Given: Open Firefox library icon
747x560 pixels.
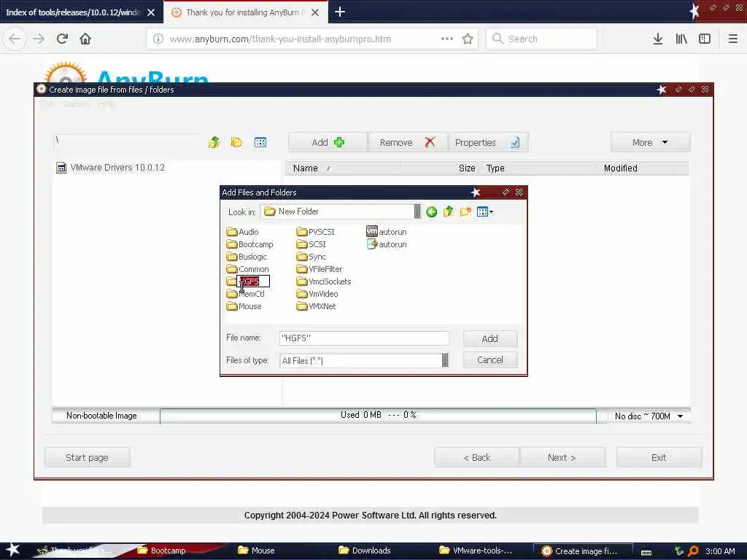Looking at the screenshot, I should (681, 39).
